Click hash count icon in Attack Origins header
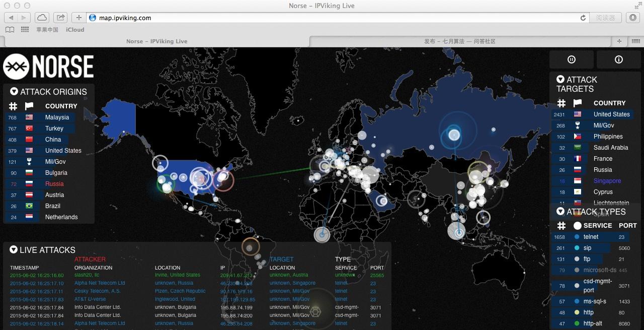 click(14, 106)
